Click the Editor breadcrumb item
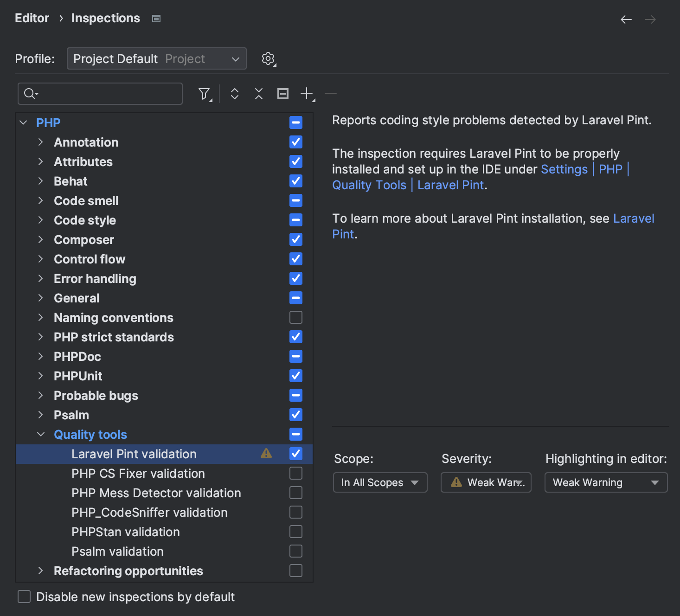 32,18
